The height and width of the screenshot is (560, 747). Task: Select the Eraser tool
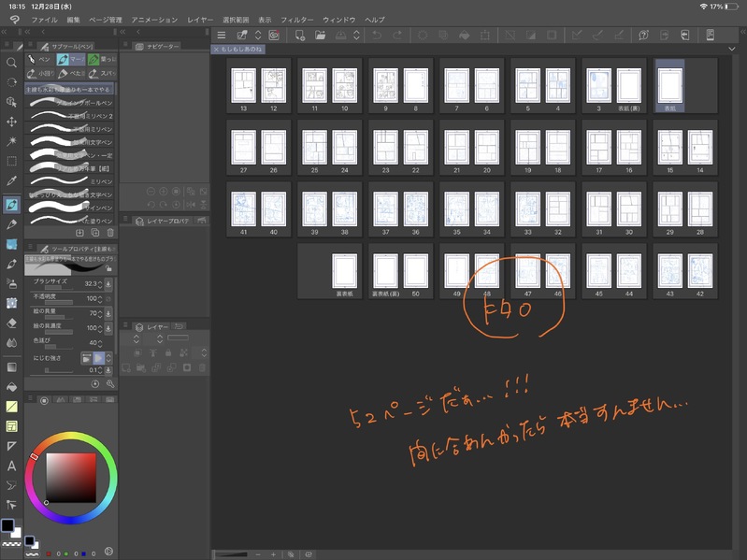tap(11, 323)
